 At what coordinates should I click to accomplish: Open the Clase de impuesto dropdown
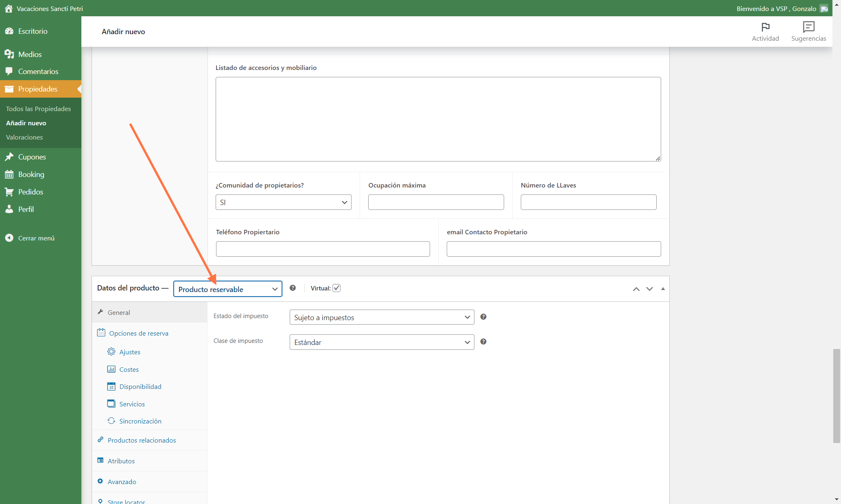pyautogui.click(x=382, y=342)
